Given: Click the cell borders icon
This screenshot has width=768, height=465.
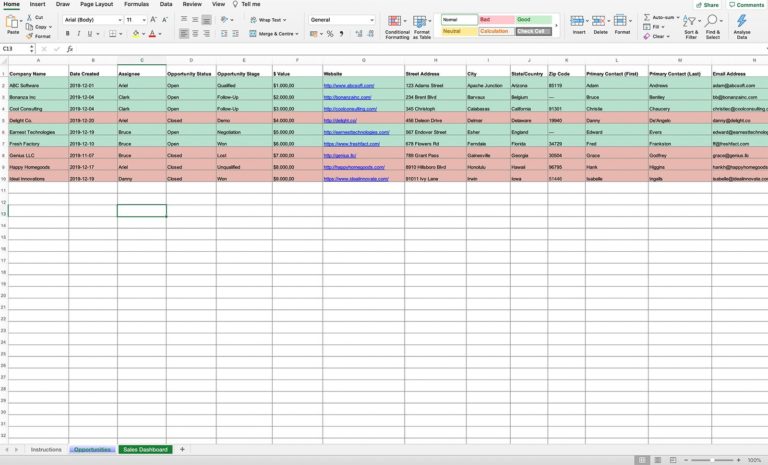Looking at the screenshot, I should click(113, 34).
